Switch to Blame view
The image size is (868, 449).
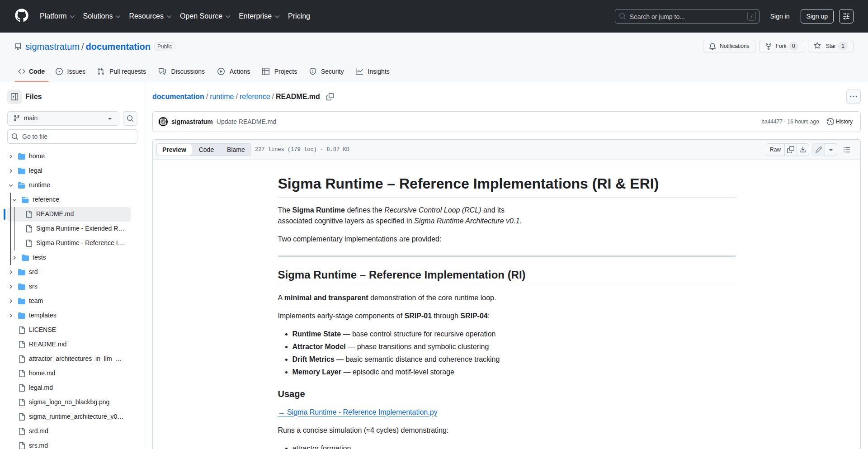point(236,150)
